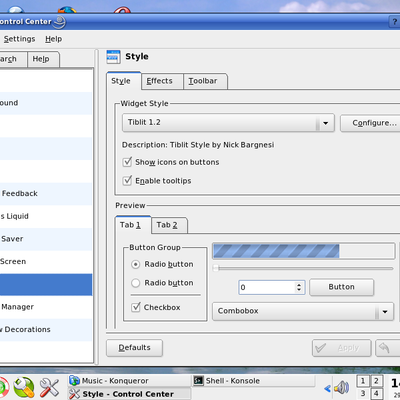Switch to the Toolbar tab
Screen dimensions: 400x400
205,81
